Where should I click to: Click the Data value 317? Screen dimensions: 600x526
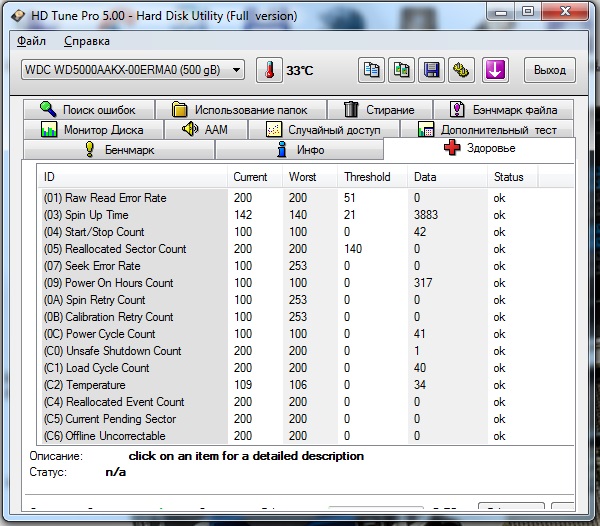423,283
